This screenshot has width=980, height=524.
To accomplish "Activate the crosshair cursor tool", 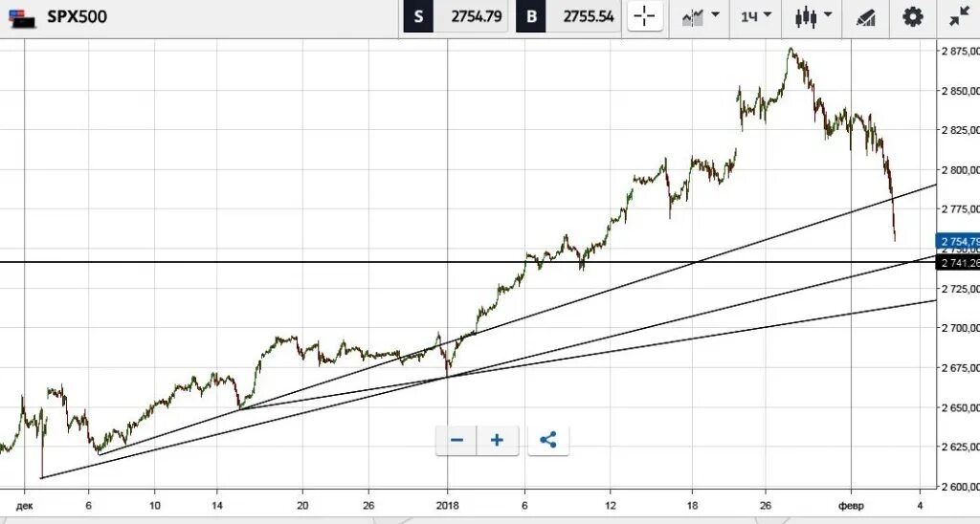I will pyautogui.click(x=644, y=17).
